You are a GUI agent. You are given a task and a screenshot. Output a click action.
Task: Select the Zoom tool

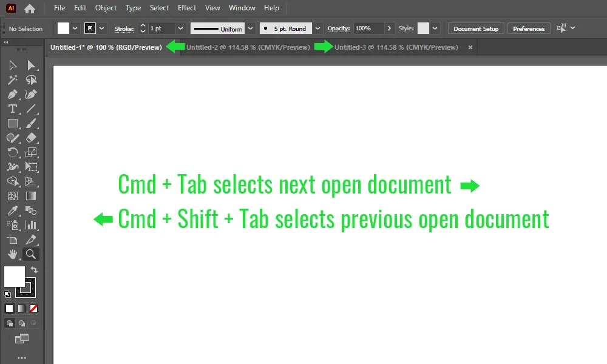[x=31, y=254]
